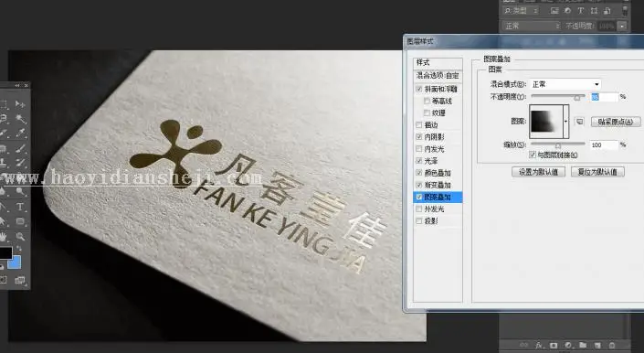
Task: Uncheck the 斜面和浮雕 checkbox
Action: click(x=419, y=89)
